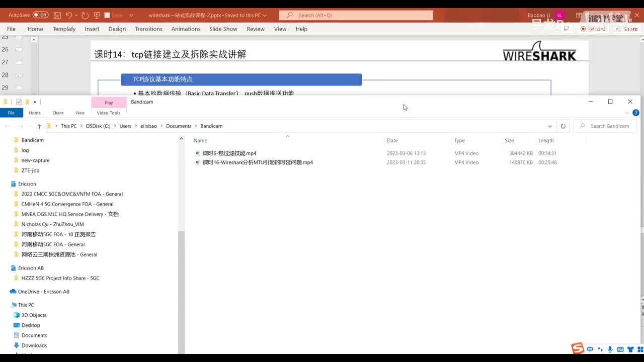Viewport: 644px width, 362px height.
Task: Click the navigation pane scroll-up arrow
Action: point(181,139)
